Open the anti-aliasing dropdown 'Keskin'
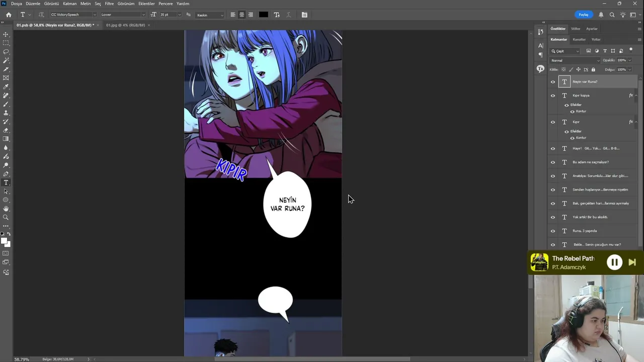Image resolution: width=644 pixels, height=362 pixels. (210, 15)
